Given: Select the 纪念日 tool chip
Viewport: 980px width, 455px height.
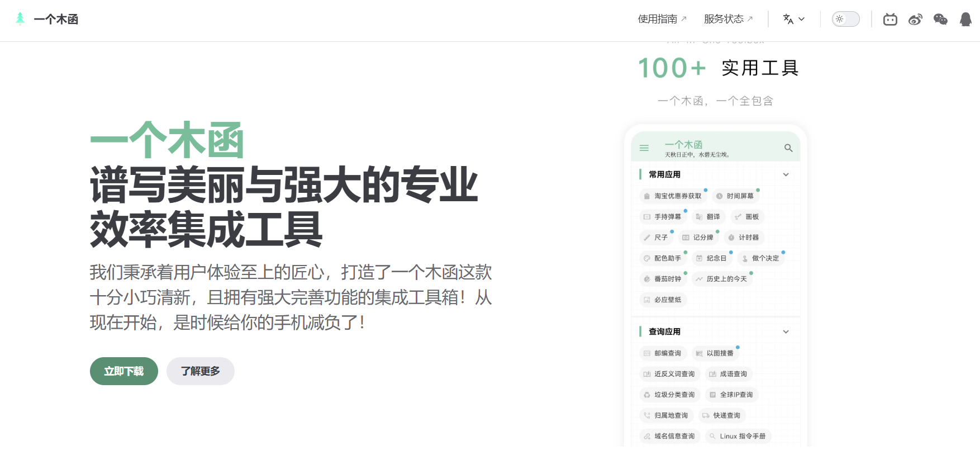Looking at the screenshot, I should click(x=712, y=258).
